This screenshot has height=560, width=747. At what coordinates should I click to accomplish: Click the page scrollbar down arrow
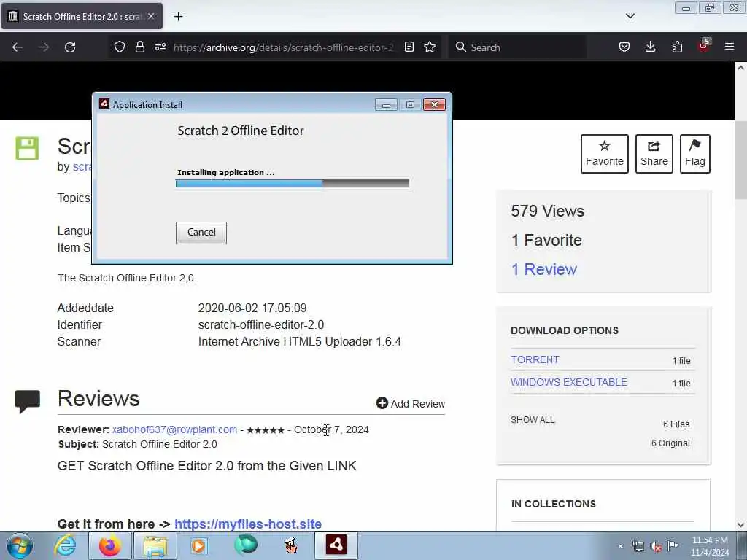pos(740,525)
